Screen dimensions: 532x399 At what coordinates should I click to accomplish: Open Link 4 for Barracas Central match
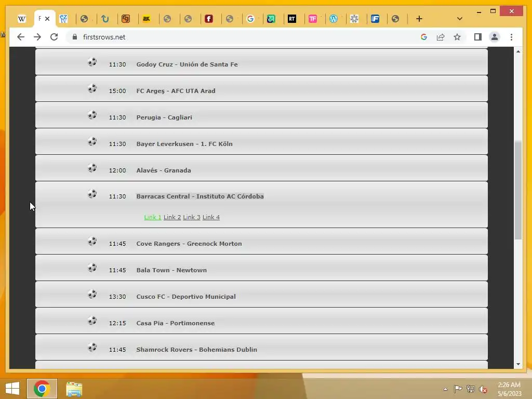tap(211, 217)
